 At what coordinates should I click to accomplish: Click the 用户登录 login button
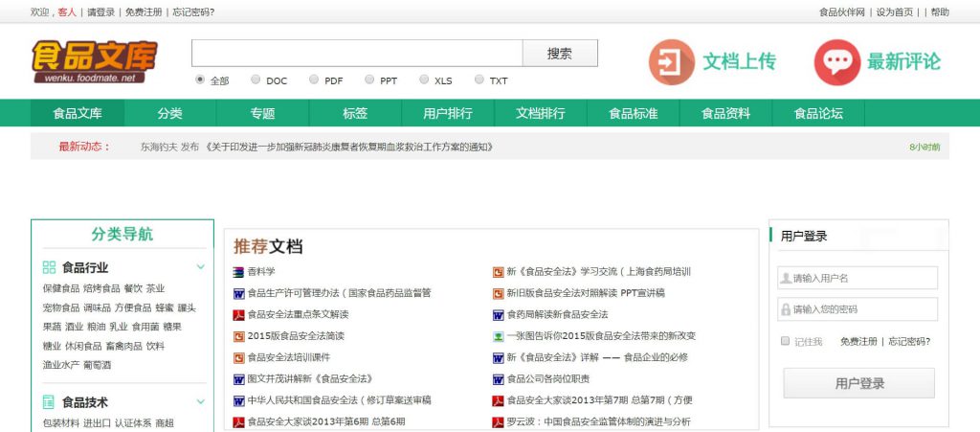(x=858, y=383)
